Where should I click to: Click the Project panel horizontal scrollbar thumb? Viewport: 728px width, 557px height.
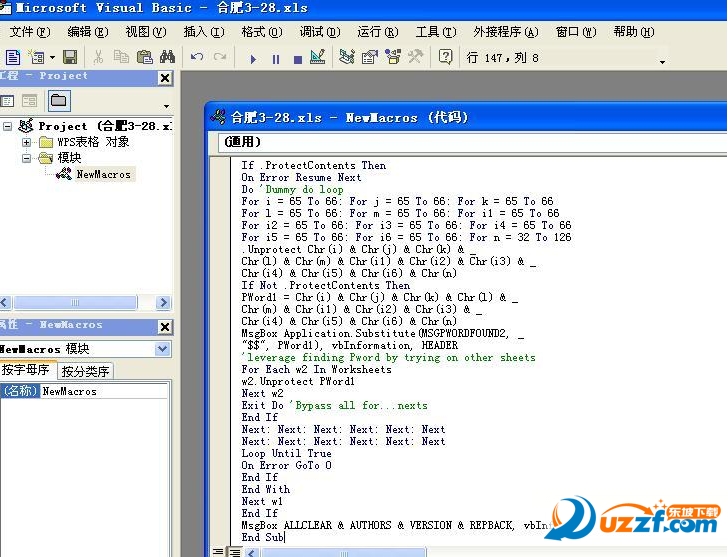tap(75, 303)
